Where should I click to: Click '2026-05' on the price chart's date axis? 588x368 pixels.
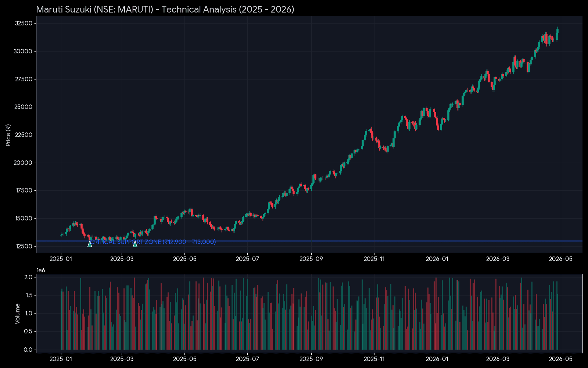561,259
